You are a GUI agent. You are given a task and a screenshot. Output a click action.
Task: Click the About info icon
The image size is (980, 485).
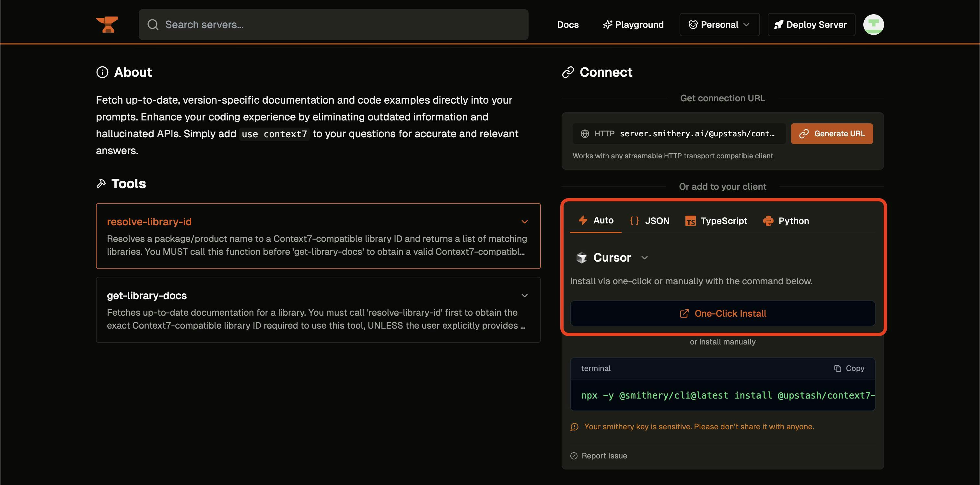pyautogui.click(x=102, y=72)
